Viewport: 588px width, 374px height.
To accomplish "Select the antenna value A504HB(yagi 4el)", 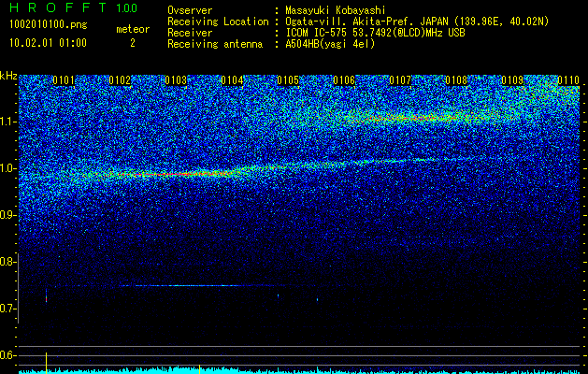I will click(x=330, y=44).
